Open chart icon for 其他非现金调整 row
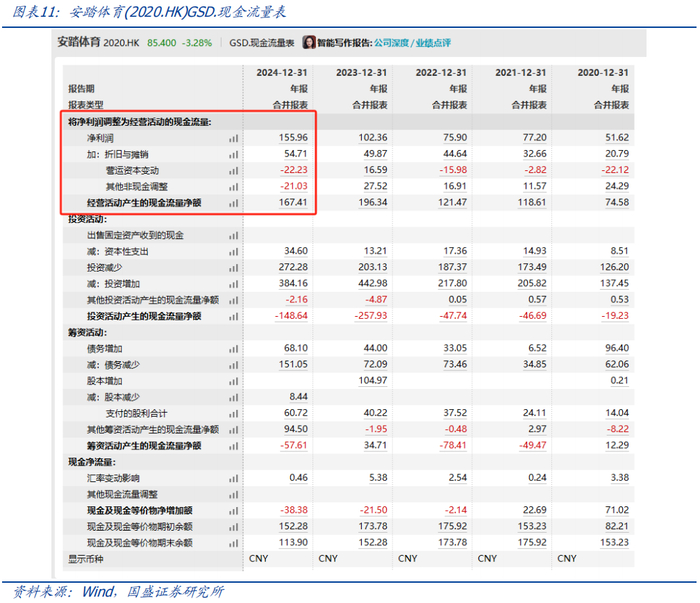 [233, 187]
